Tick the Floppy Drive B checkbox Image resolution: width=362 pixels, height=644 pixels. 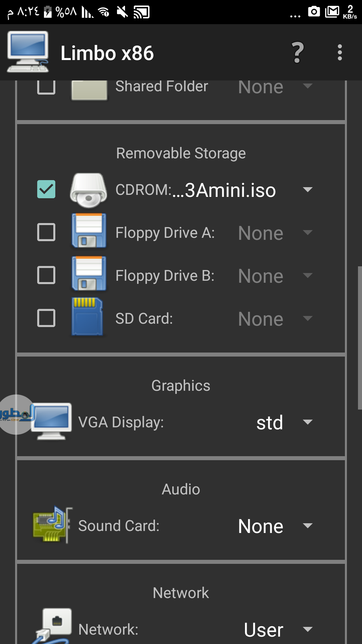pos(46,275)
